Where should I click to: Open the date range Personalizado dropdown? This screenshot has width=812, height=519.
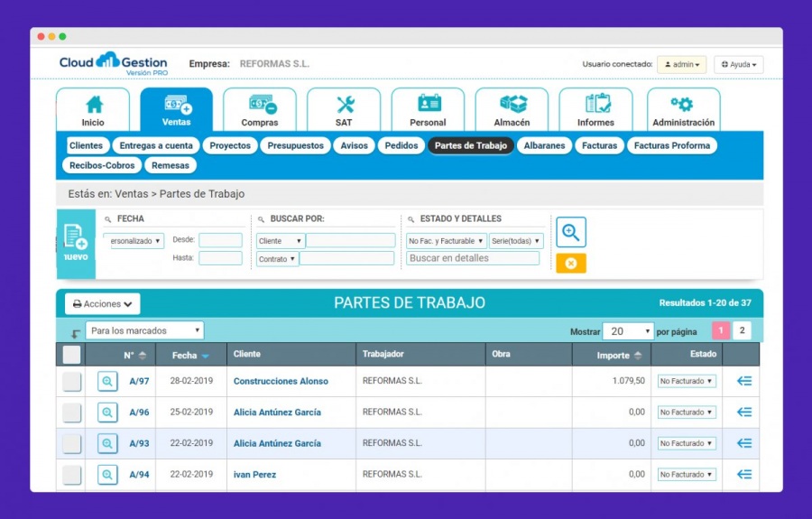tap(134, 241)
